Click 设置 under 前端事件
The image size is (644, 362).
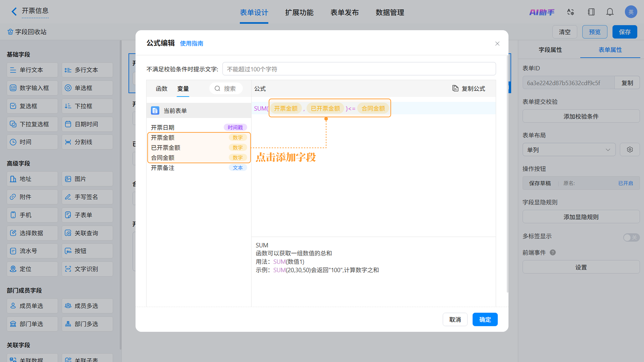(581, 267)
